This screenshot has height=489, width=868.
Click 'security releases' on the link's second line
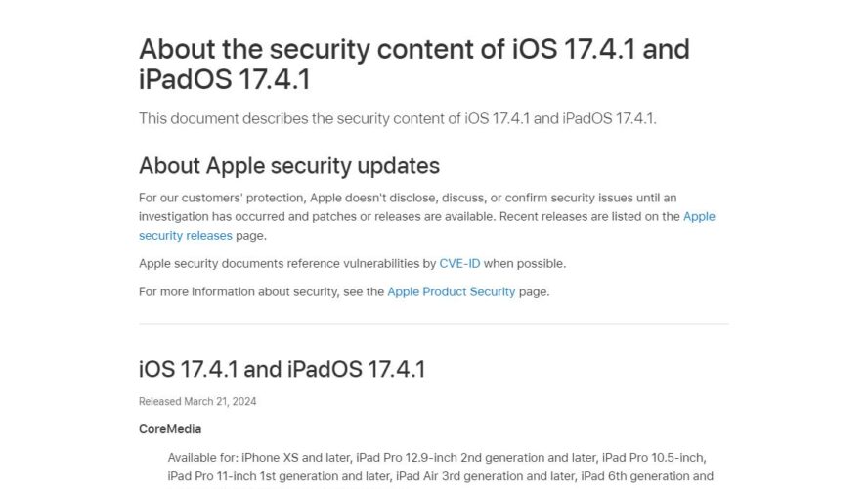[186, 236]
